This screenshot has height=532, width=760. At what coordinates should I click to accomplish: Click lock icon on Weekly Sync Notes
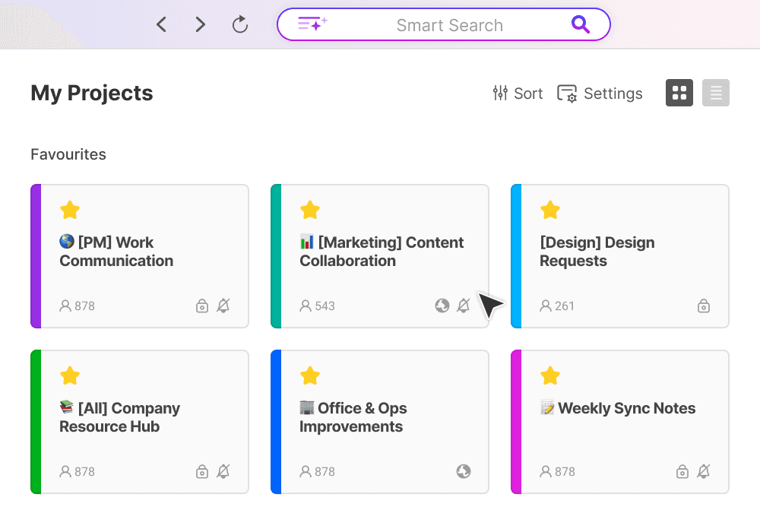[682, 471]
